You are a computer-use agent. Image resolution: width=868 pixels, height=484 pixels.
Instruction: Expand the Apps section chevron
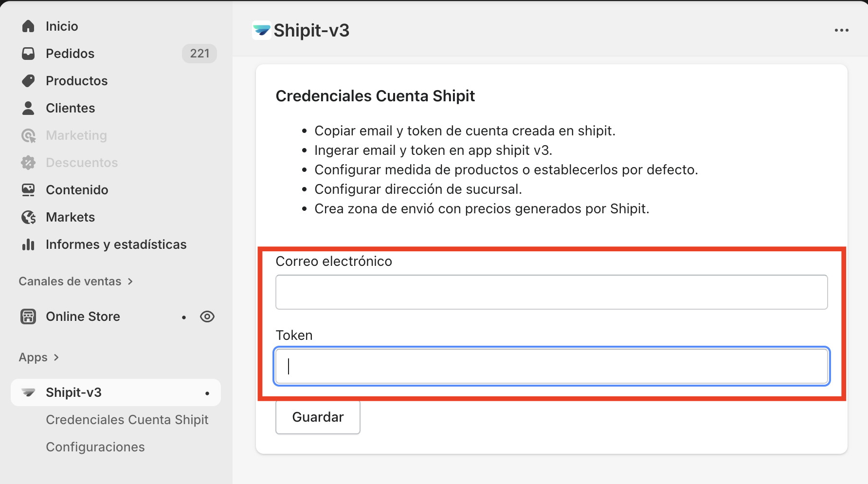tap(56, 357)
